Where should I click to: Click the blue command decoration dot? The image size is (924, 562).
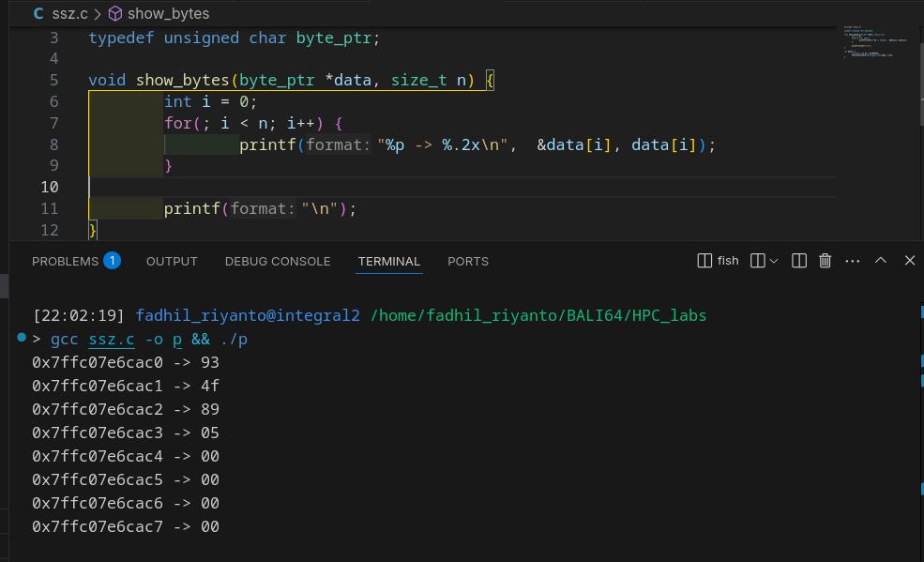(22, 338)
